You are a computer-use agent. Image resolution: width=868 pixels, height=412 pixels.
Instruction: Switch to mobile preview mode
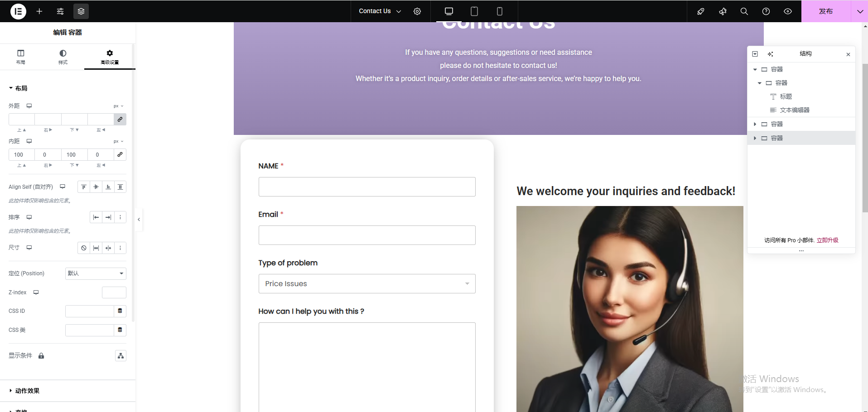pos(499,11)
